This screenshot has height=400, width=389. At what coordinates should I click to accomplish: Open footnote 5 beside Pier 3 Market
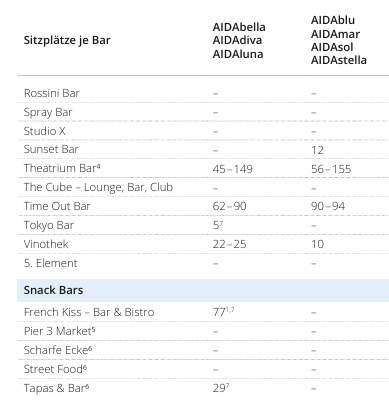point(93,328)
